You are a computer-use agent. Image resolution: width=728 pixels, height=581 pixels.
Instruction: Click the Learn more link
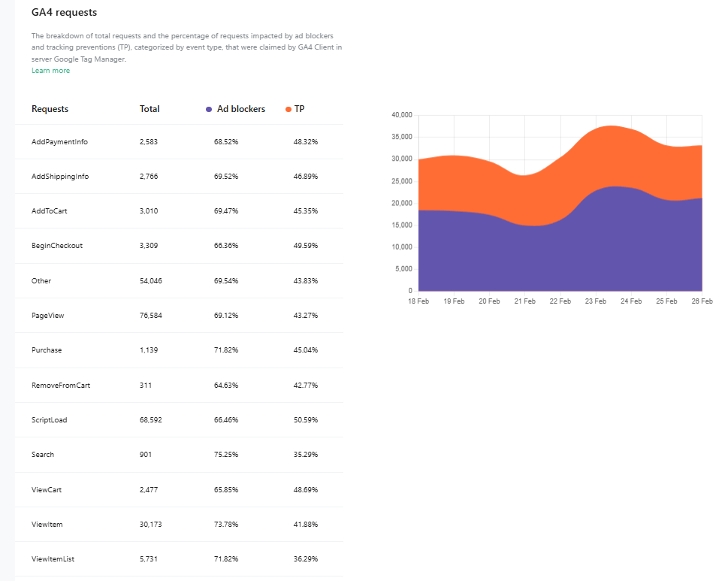coord(50,71)
